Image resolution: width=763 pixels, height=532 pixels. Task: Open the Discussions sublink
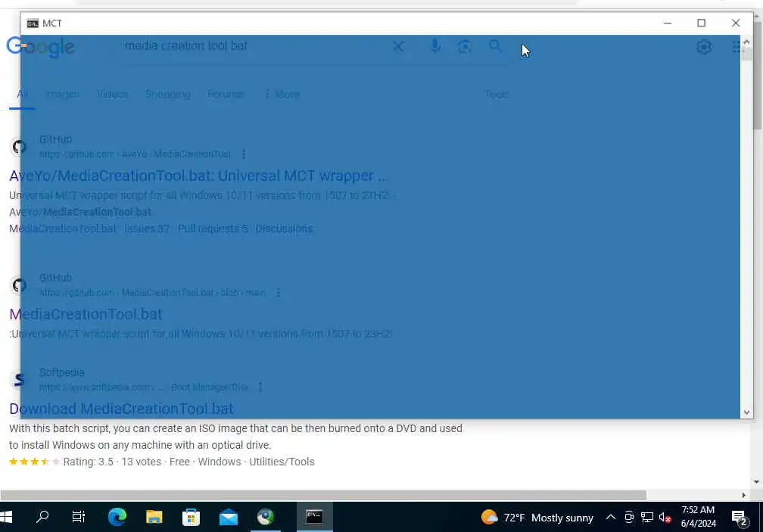[x=284, y=229]
